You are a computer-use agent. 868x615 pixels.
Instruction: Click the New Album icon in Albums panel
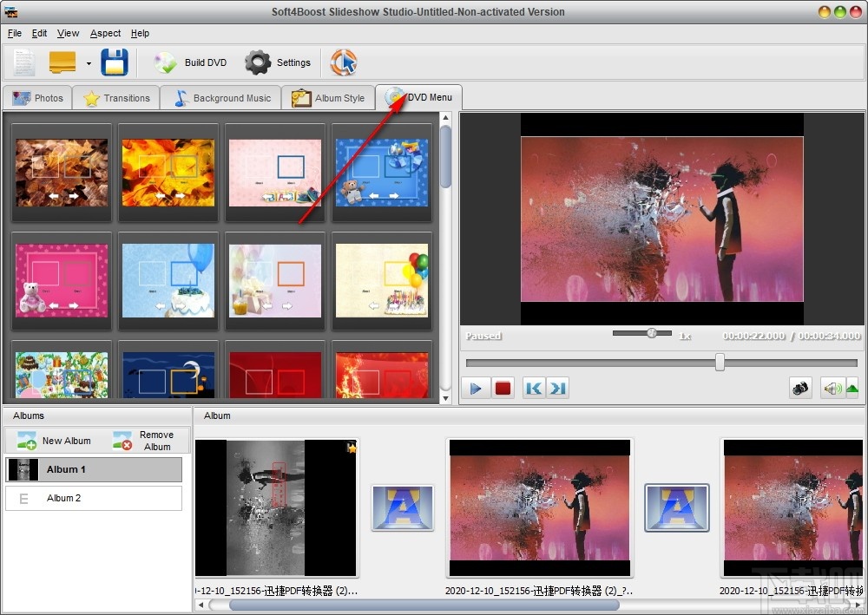[x=27, y=440]
